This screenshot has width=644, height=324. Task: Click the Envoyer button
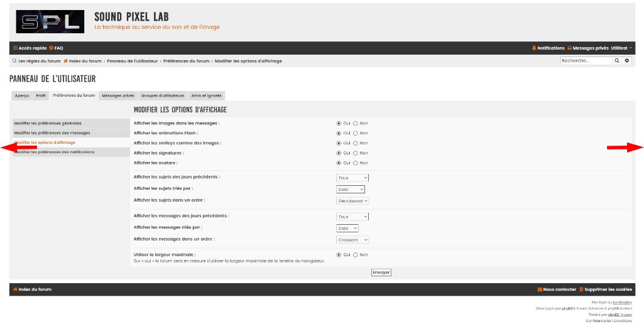[x=381, y=273]
